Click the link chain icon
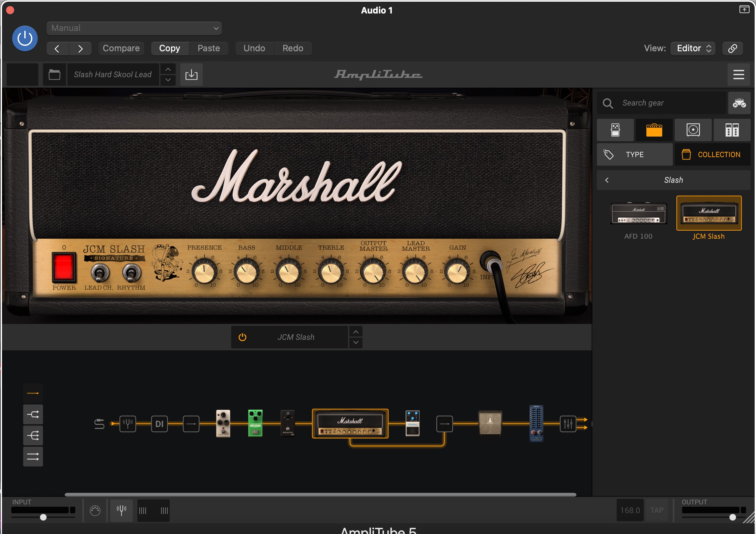 (x=732, y=49)
